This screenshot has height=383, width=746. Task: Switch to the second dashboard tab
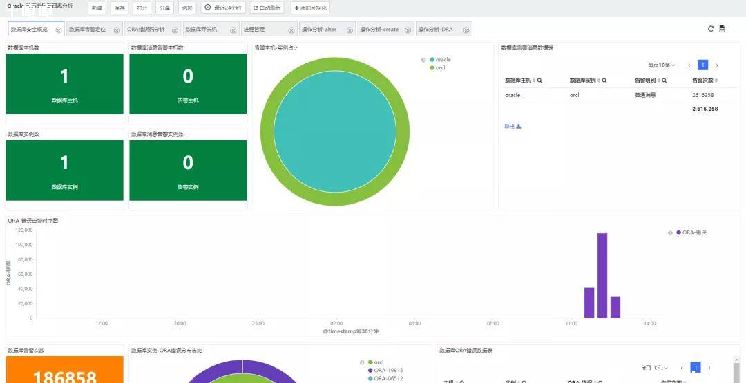click(94, 29)
